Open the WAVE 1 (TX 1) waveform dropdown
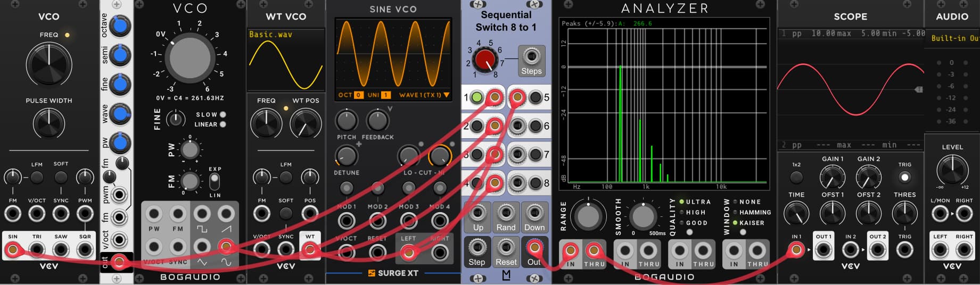 (424, 95)
